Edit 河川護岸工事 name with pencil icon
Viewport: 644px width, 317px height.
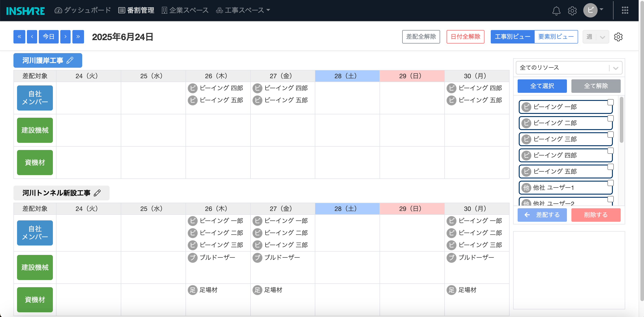point(70,60)
